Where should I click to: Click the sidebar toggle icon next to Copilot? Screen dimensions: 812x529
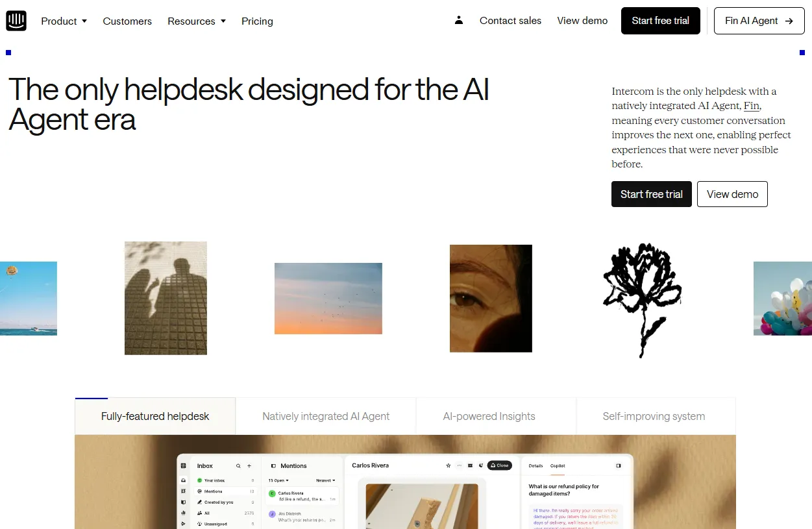tap(619, 465)
